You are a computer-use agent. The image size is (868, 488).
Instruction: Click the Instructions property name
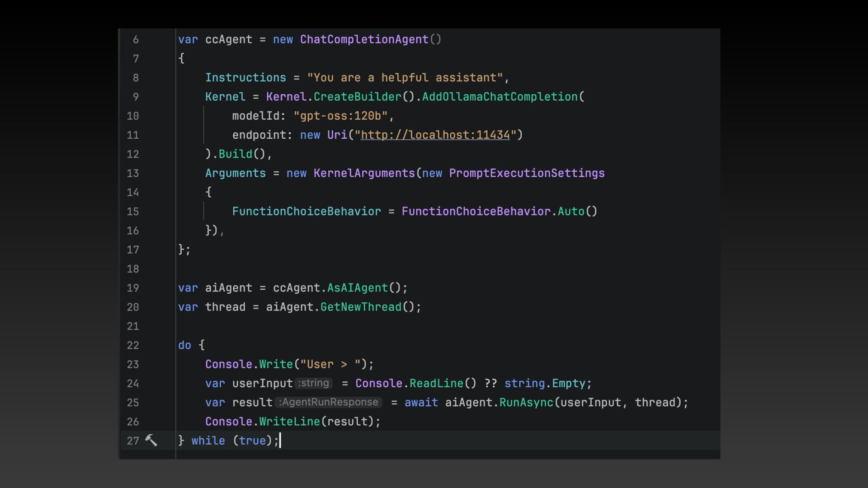[x=245, y=78]
